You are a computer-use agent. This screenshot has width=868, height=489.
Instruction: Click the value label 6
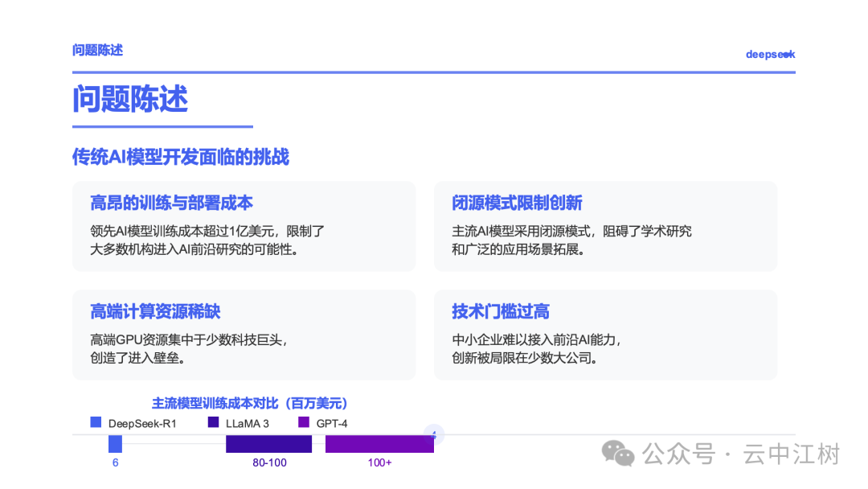[115, 462]
